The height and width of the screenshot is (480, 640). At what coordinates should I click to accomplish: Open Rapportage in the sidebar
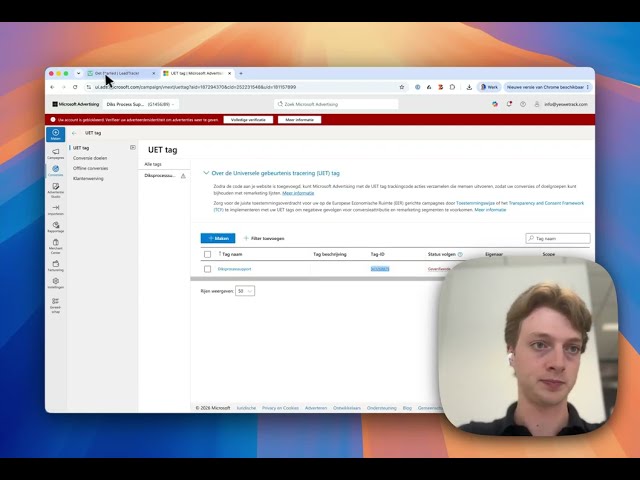click(56, 227)
